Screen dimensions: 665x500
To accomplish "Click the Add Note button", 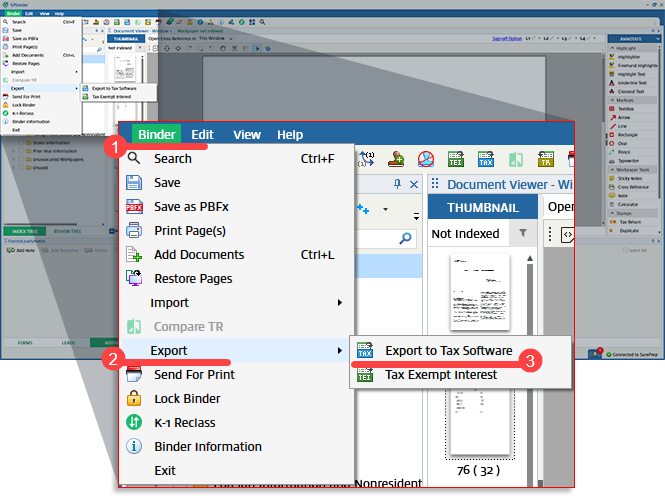I will [21, 250].
